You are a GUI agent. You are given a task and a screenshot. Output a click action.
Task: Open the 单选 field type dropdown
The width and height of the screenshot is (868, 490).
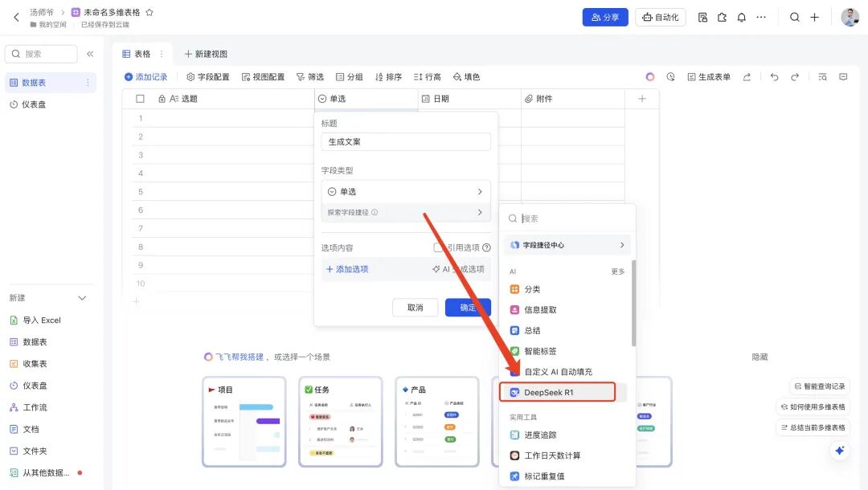(406, 191)
